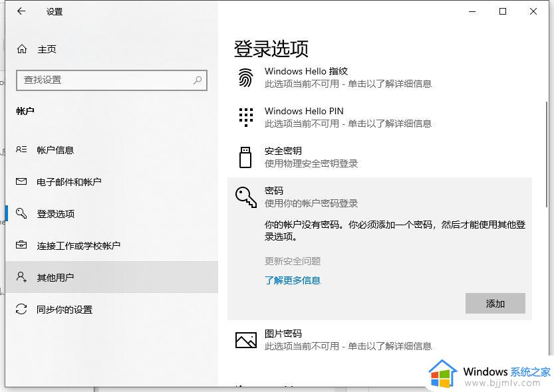This screenshot has height=392, width=554.
Task: Click the 更新安全问题 link
Action: (x=293, y=260)
